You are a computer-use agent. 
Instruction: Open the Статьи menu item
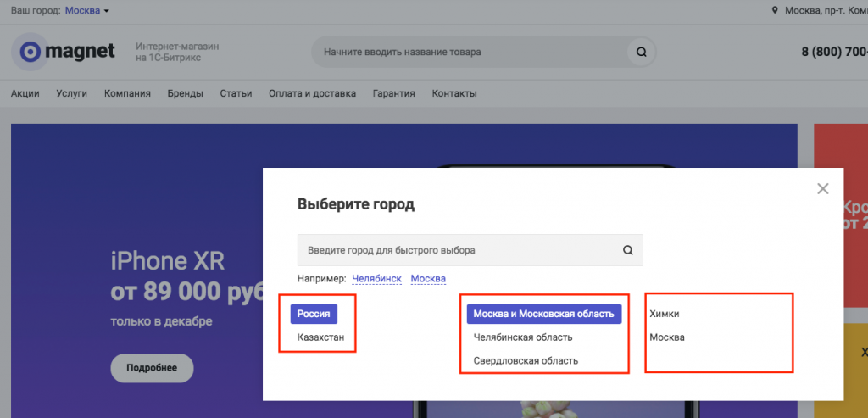236,93
